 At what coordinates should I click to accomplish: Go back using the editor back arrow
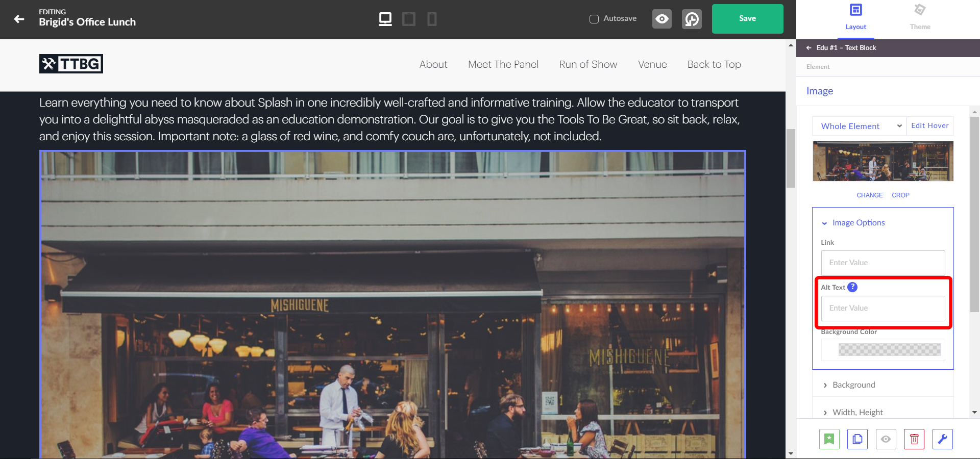pyautogui.click(x=19, y=19)
